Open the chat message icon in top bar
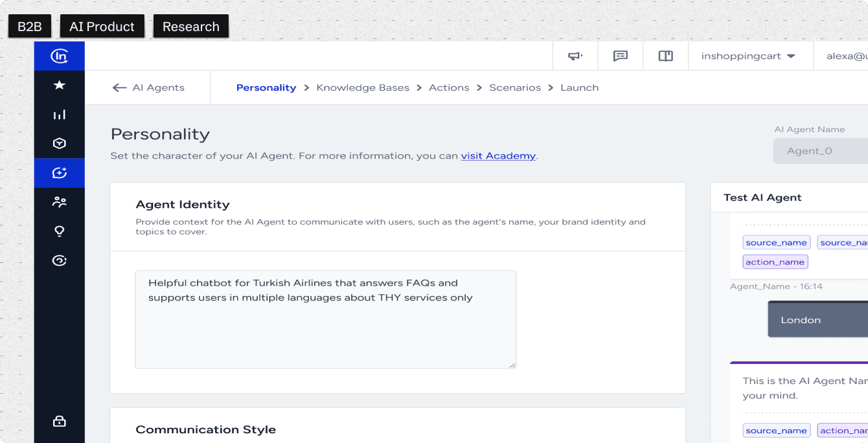Screen dimensions: 868x443 (x=621, y=56)
